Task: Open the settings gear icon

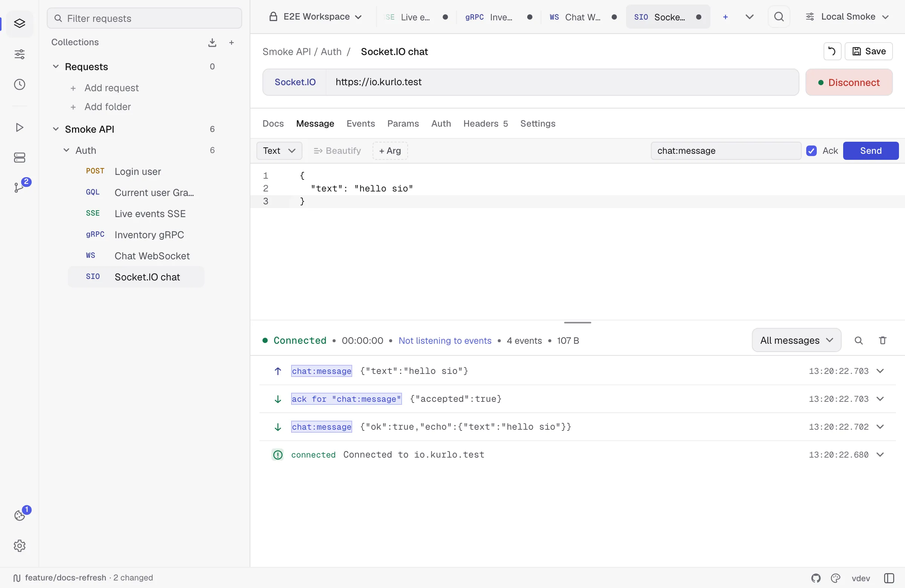Action: [19, 545]
